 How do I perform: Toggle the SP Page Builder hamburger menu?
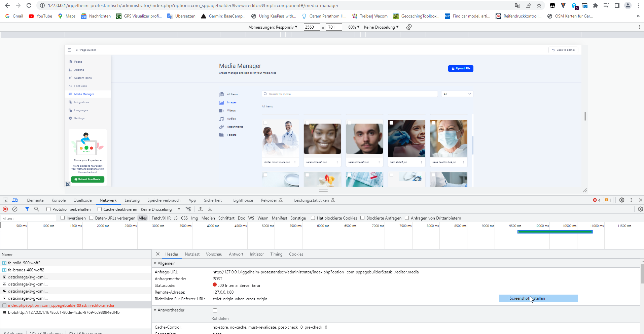(69, 50)
